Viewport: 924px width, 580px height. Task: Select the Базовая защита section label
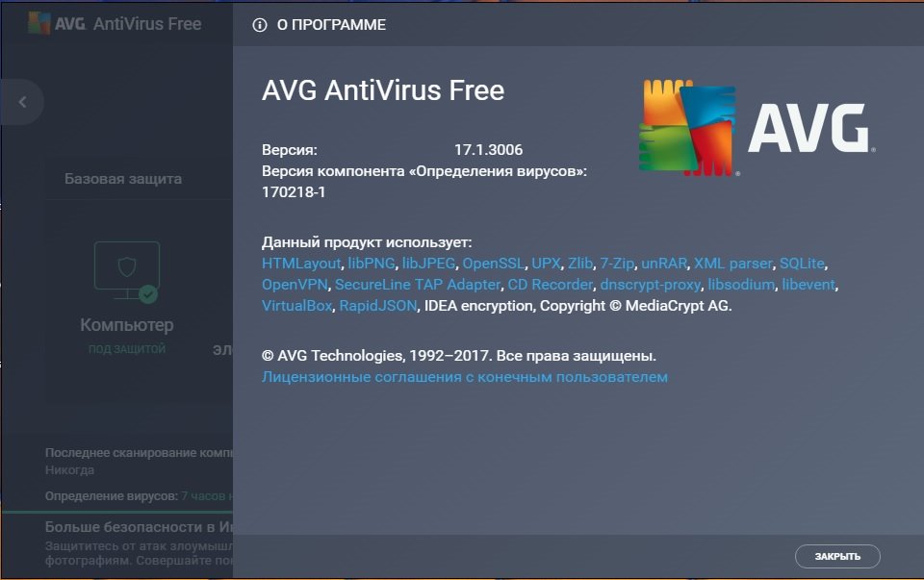coord(123,178)
